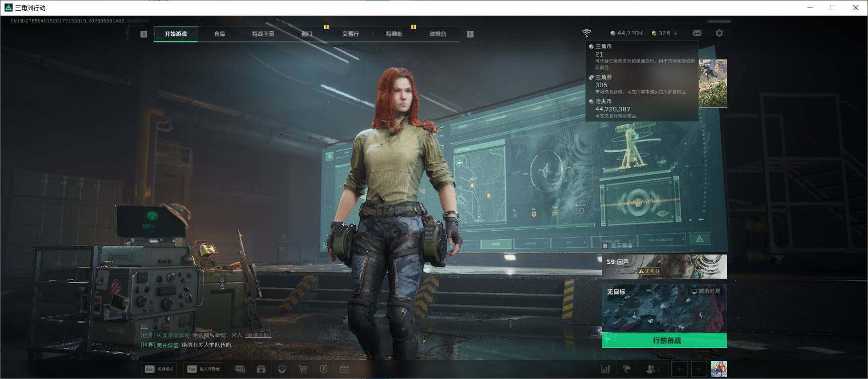Viewport: 868px width, 379px height.
Task: Open the bar chart statistics icon
Action: coord(606,369)
